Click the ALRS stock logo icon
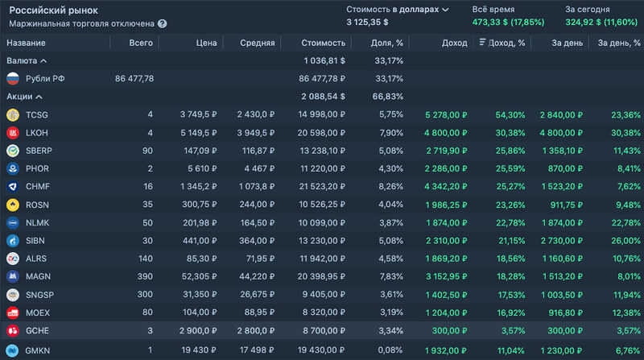 pyautogui.click(x=13, y=259)
